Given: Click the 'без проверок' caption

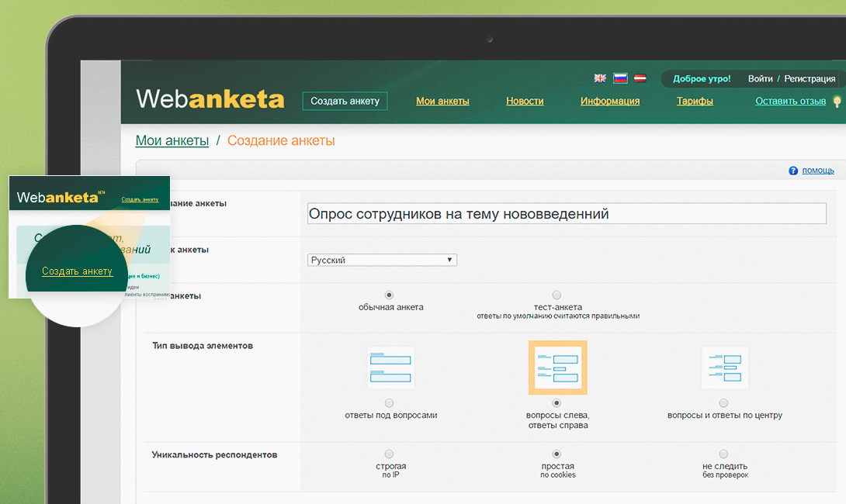Looking at the screenshot, I should [x=725, y=475].
